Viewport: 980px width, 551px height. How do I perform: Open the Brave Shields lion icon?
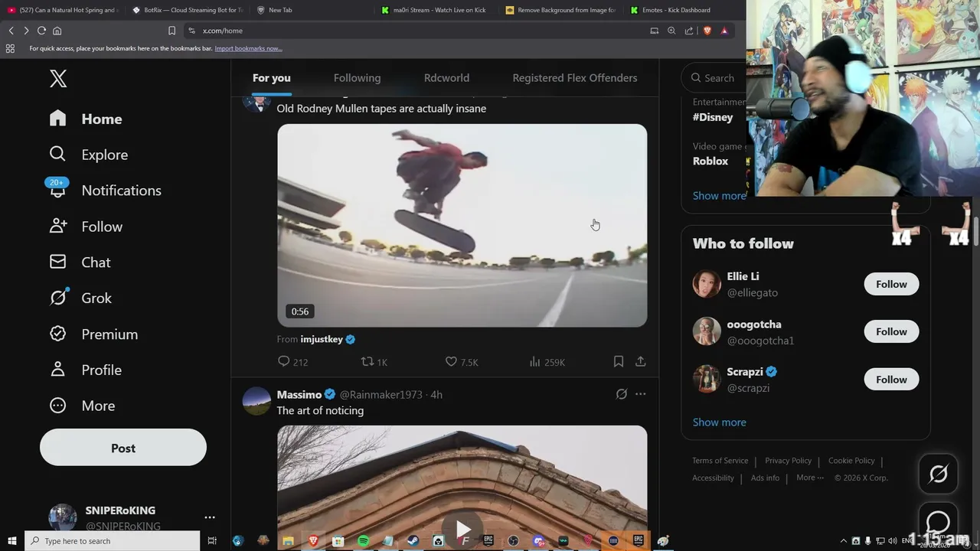click(x=707, y=31)
